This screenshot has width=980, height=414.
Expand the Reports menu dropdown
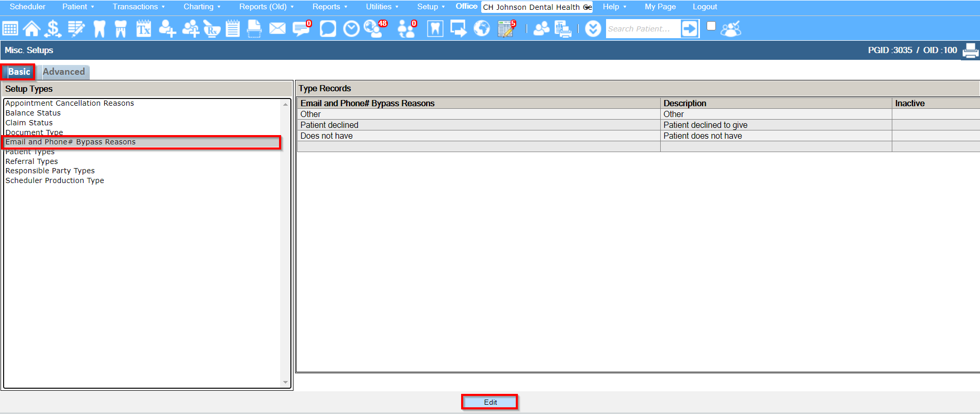point(330,7)
